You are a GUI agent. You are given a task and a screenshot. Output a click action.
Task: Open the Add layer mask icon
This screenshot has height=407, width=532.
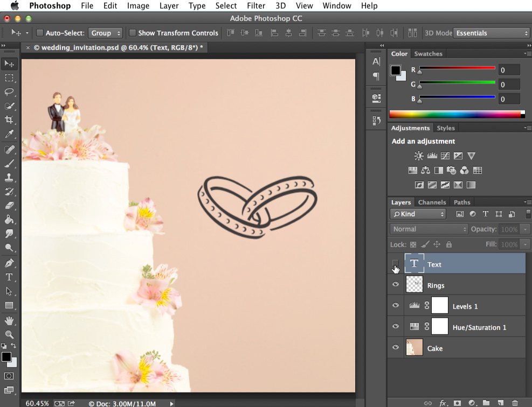tap(457, 402)
